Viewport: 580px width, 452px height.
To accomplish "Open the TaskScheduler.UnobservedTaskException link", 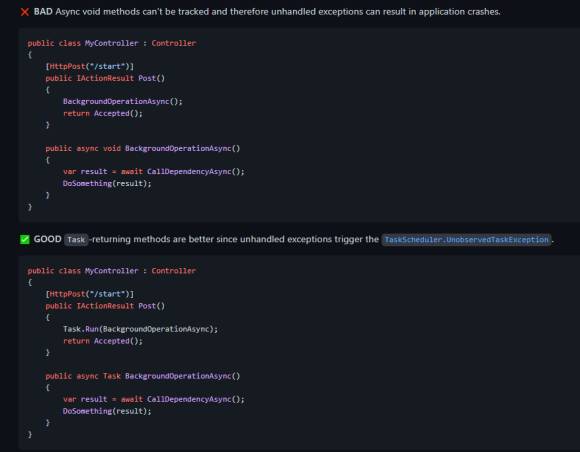I will [466, 240].
